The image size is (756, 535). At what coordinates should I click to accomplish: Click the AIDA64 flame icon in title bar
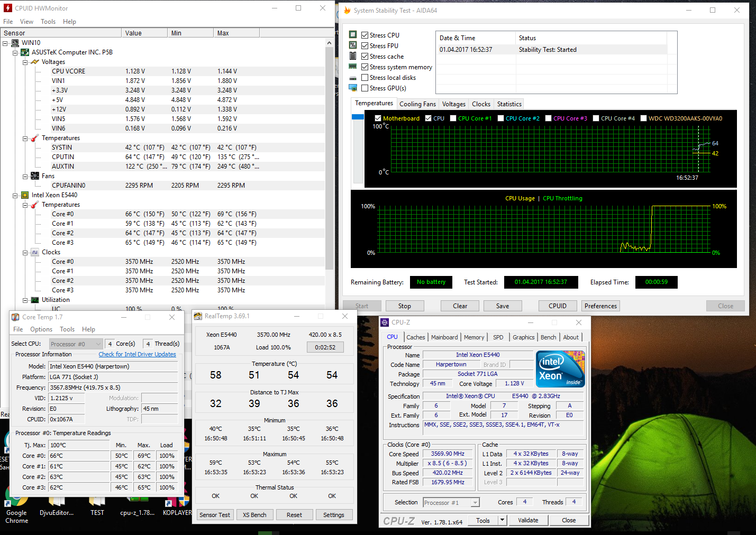pos(347,10)
